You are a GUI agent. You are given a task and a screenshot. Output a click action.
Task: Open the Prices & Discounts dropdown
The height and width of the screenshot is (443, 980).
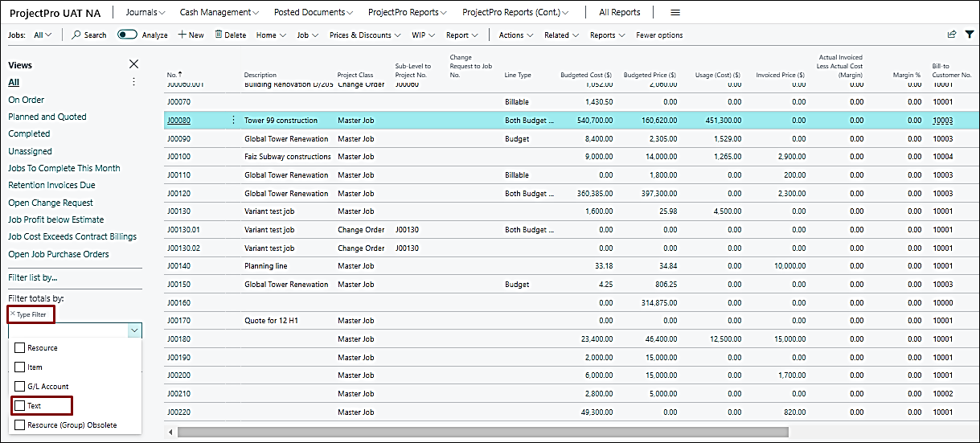(364, 35)
